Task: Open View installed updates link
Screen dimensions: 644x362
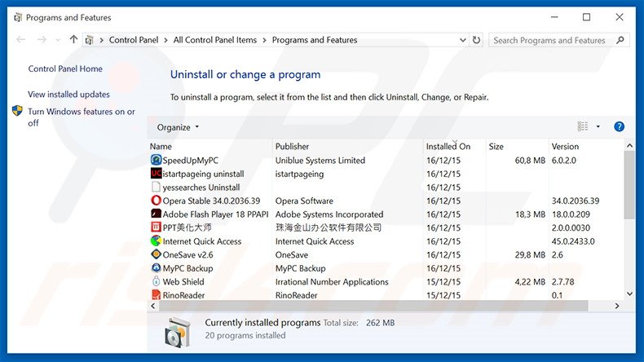Action: pos(68,94)
